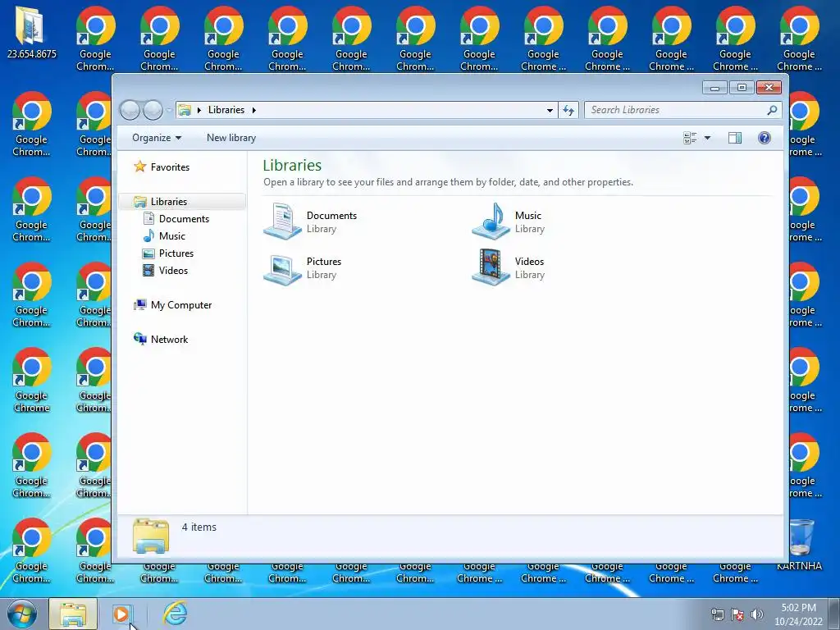Open the view options dropdown arrow

707,138
